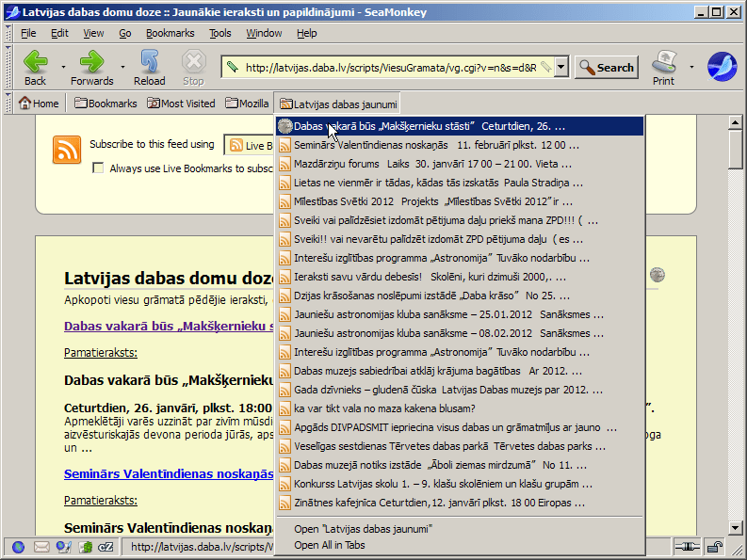Click the page proxy icon in the address bar
This screenshot has height=560, width=747.
[x=233, y=67]
